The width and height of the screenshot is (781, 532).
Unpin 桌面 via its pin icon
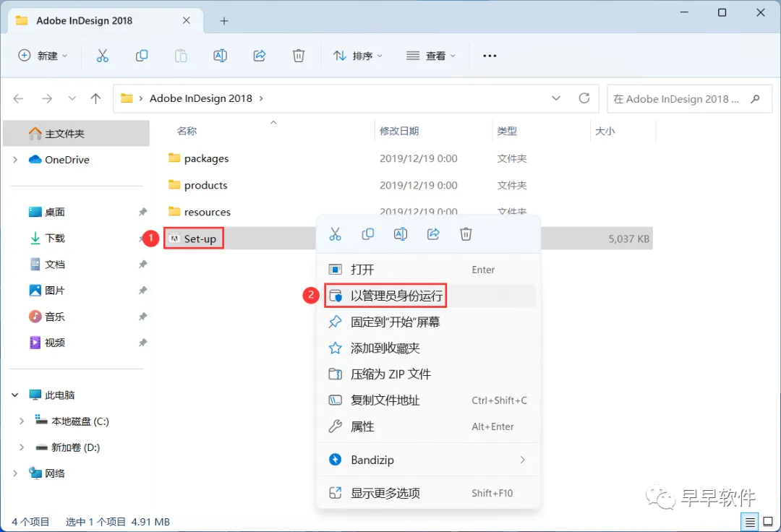click(x=143, y=212)
